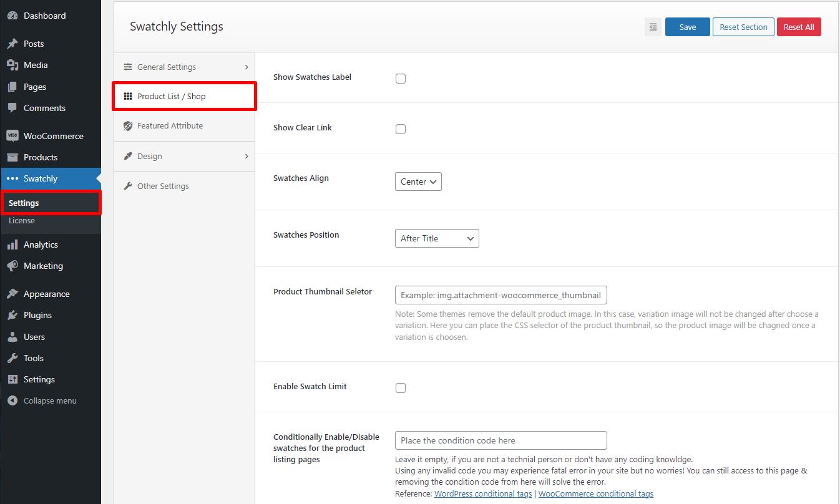Tick the Show Clear Link checkbox
Viewport: 840px width, 504px height.
click(401, 129)
